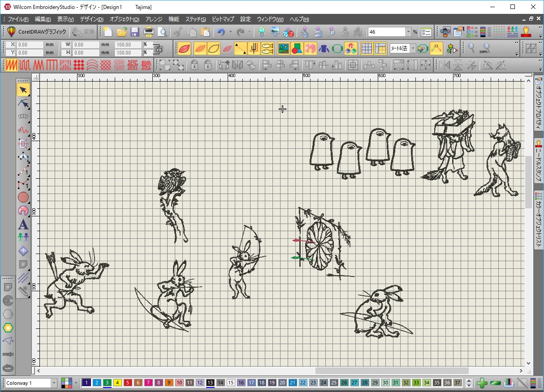The width and height of the screenshot is (544, 392).
Task: Select the Reshape Object tool
Action: pos(23,103)
